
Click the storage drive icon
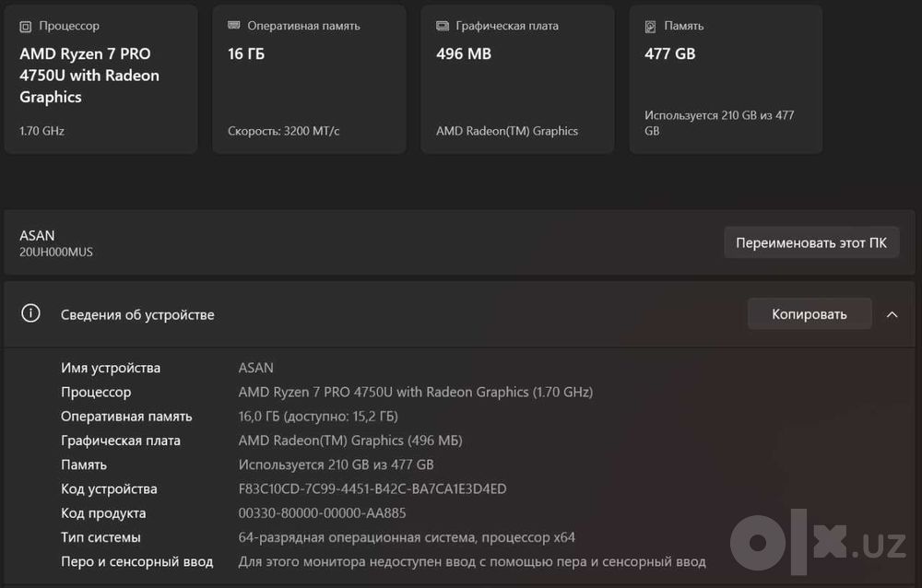coord(650,27)
